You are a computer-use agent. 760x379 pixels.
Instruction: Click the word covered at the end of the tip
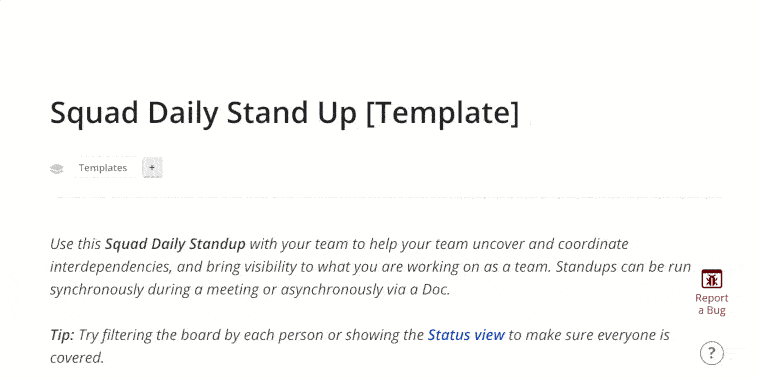coord(76,358)
